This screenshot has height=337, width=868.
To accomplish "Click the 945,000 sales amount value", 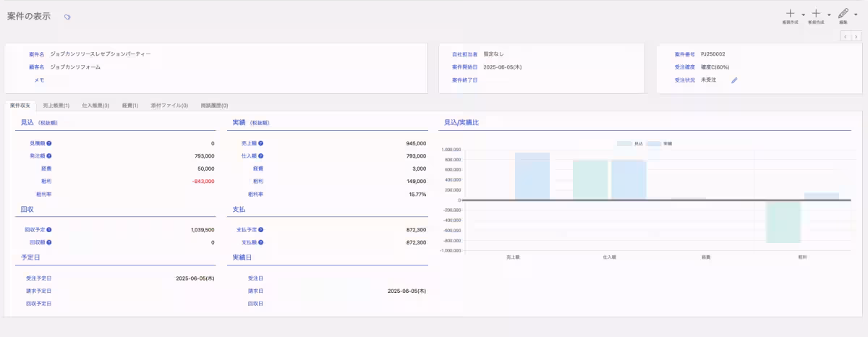I will (417, 143).
